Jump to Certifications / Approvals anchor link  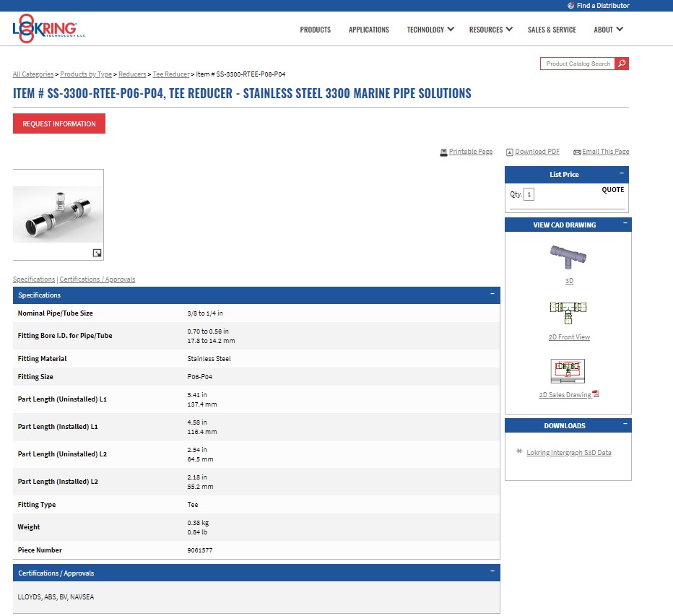[x=97, y=279]
